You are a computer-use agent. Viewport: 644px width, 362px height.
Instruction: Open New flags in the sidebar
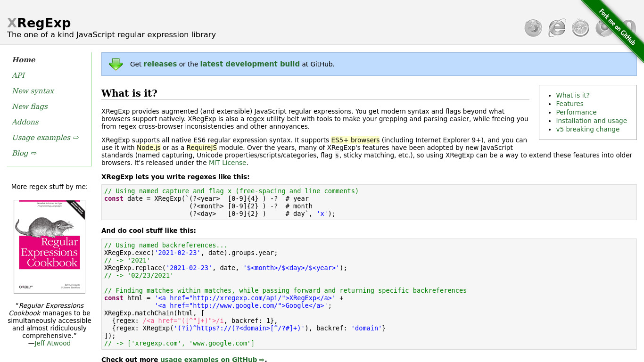click(30, 107)
